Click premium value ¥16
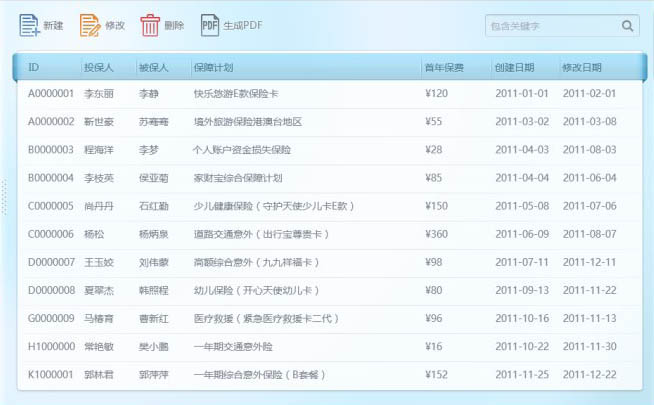Image resolution: width=654 pixels, height=405 pixels. point(434,347)
